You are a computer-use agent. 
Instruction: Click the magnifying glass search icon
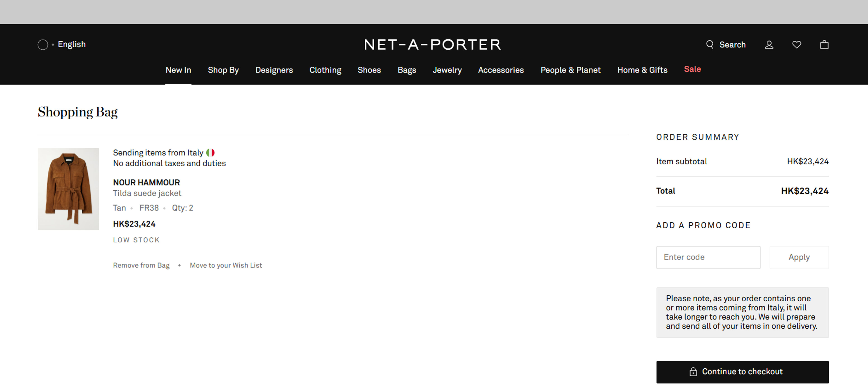click(x=710, y=44)
